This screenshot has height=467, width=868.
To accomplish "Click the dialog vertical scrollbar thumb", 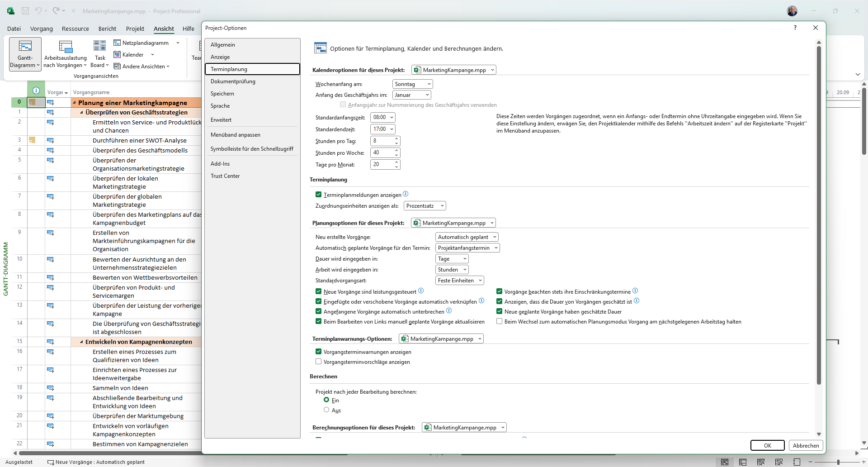I will [x=818, y=215].
